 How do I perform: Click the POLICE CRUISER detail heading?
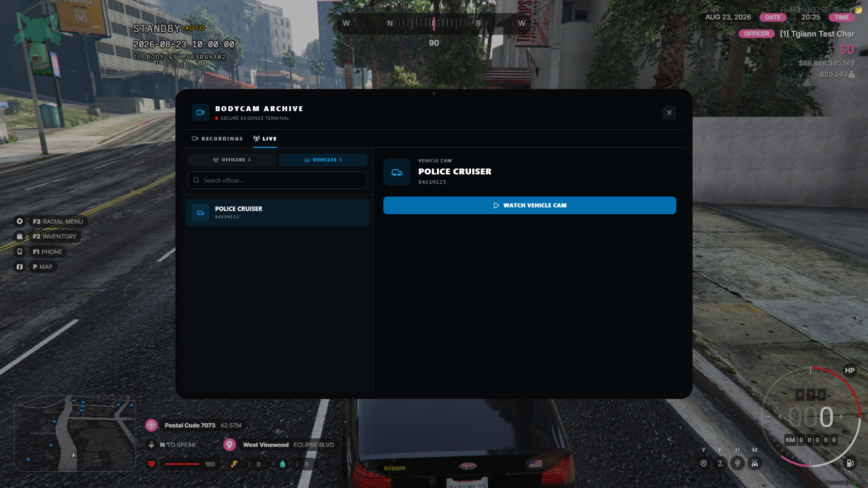click(455, 171)
